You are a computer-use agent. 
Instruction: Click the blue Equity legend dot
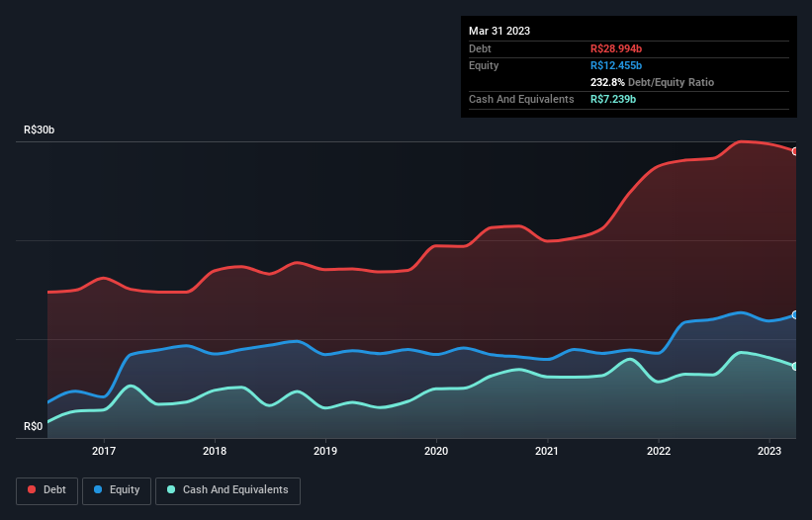click(x=98, y=489)
